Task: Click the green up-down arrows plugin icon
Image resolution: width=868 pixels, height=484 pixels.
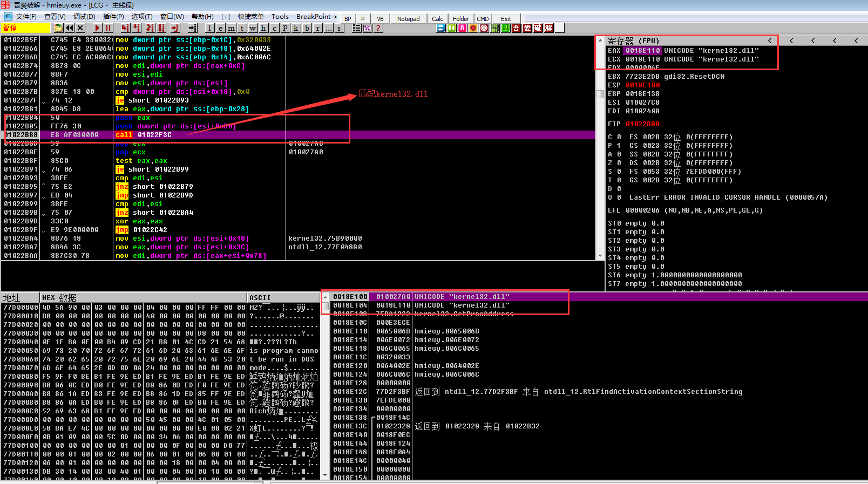Action: click(x=452, y=28)
